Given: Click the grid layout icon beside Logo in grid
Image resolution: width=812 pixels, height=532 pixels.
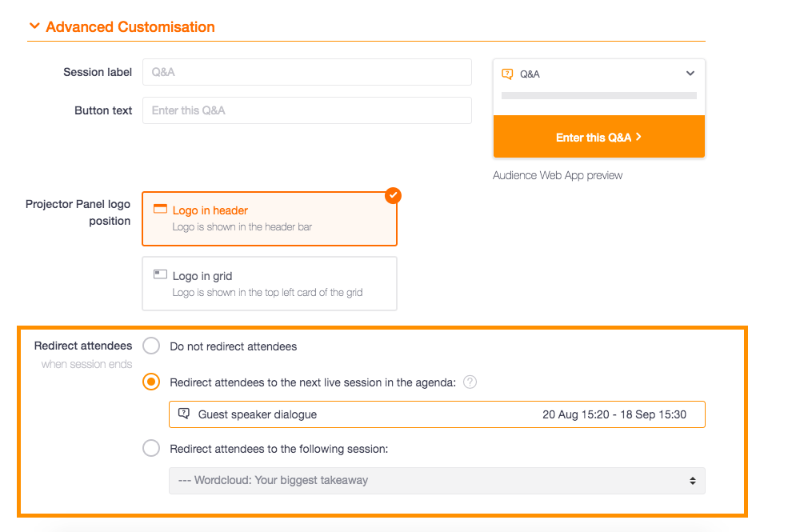Looking at the screenshot, I should coord(160,274).
